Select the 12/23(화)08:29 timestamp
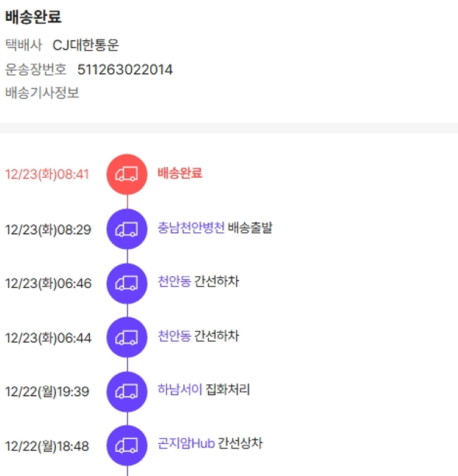 click(48, 230)
